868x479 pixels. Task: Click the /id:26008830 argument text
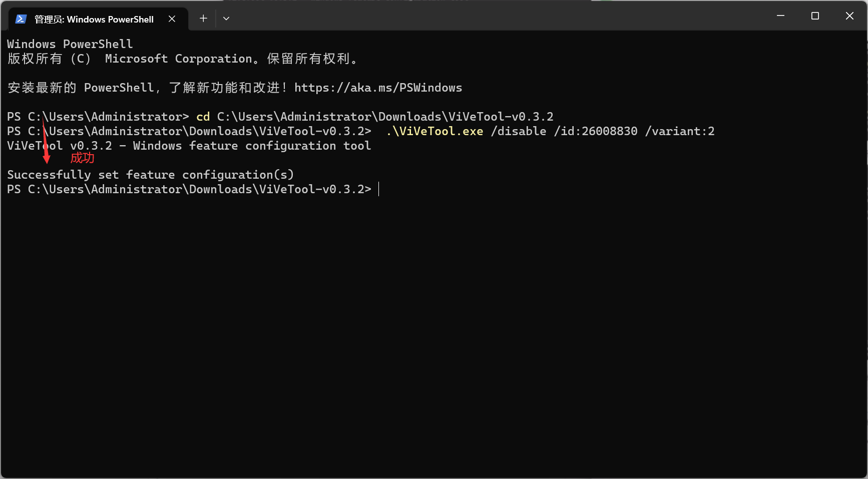[x=596, y=131]
